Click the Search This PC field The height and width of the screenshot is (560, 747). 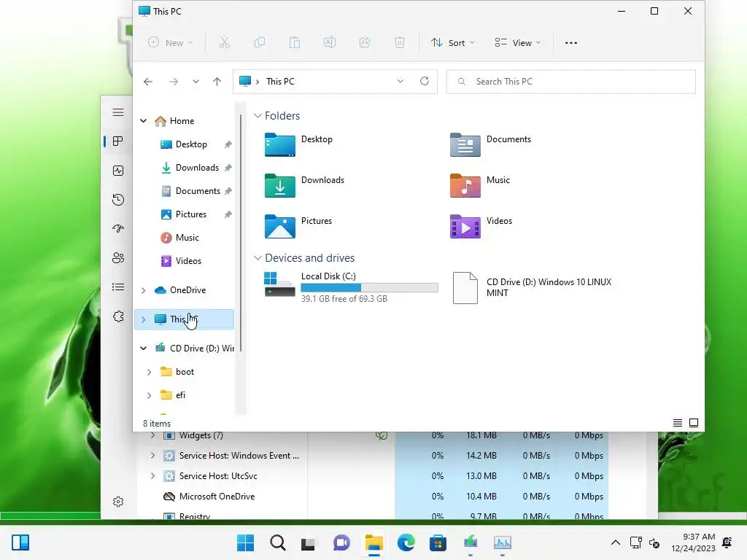pos(570,82)
